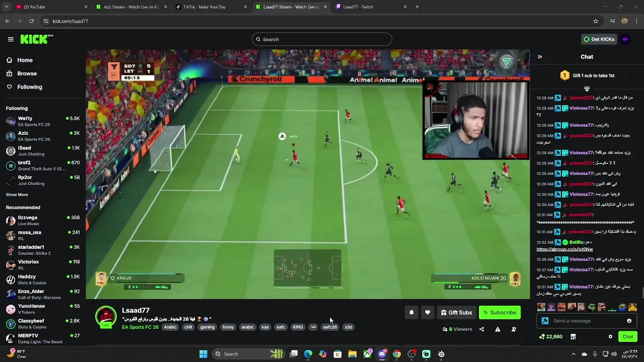Click the green Chat send button

(628, 336)
